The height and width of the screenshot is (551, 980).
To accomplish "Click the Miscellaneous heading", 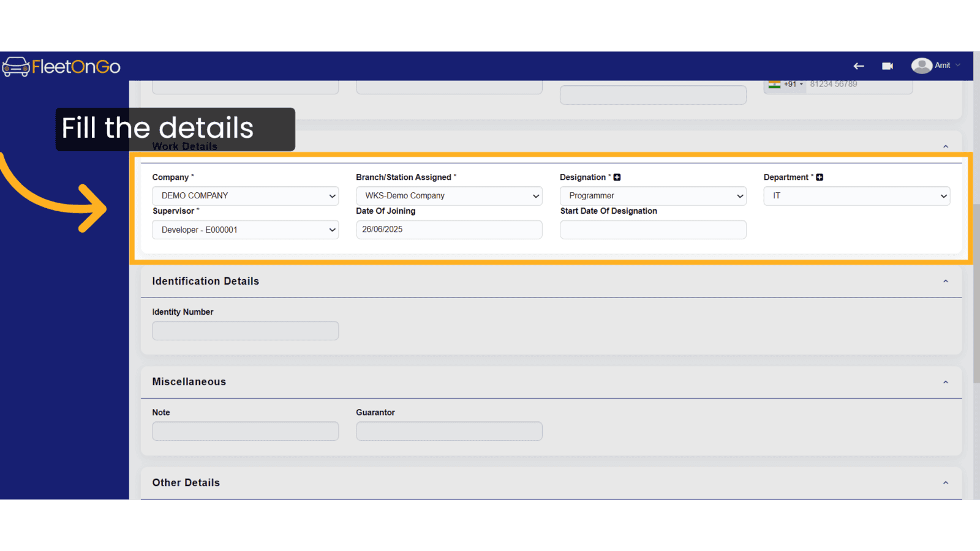I will (189, 381).
